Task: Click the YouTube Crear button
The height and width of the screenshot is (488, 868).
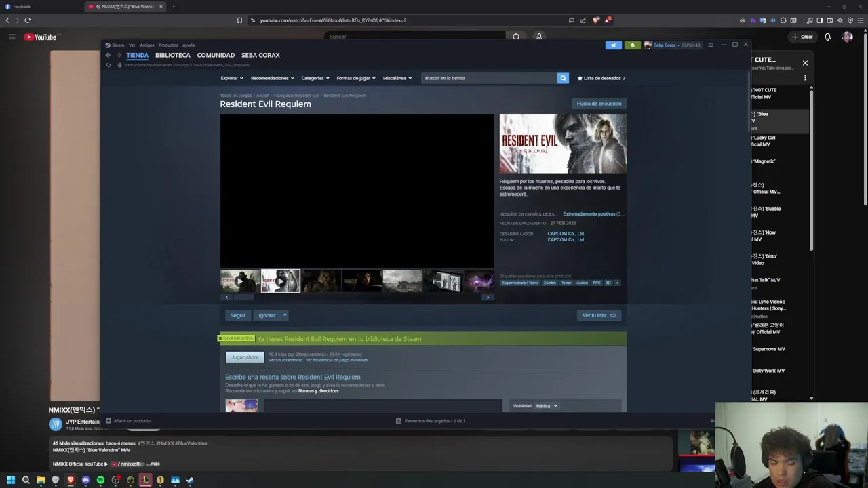Action: (802, 37)
